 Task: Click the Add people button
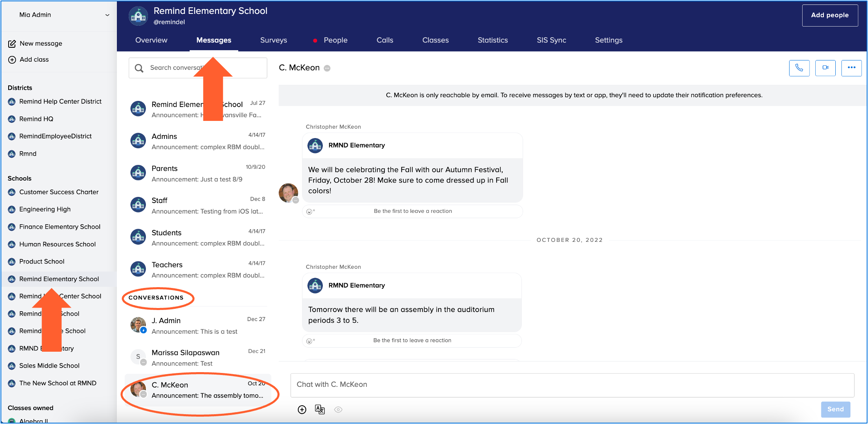click(x=830, y=15)
